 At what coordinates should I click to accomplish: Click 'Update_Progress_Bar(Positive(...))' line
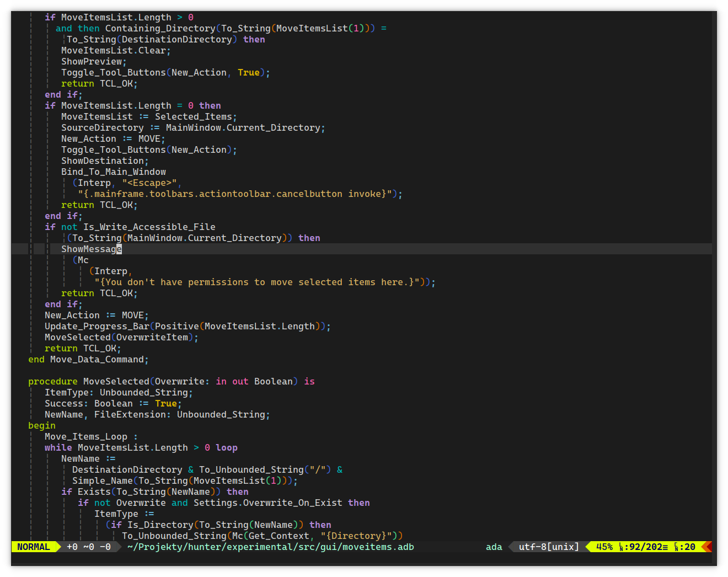coord(188,326)
